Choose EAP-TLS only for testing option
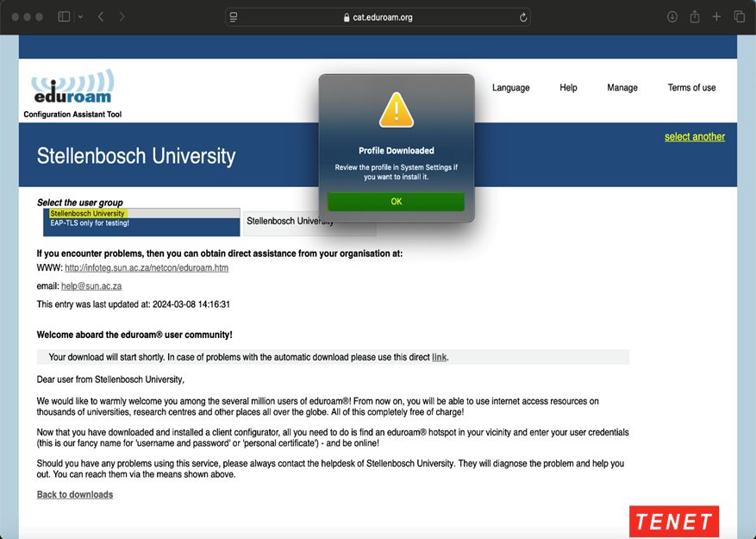 point(90,223)
